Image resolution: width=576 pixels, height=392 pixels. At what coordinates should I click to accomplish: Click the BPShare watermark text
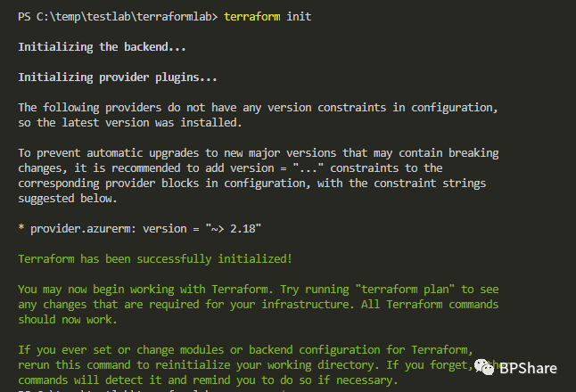(528, 368)
